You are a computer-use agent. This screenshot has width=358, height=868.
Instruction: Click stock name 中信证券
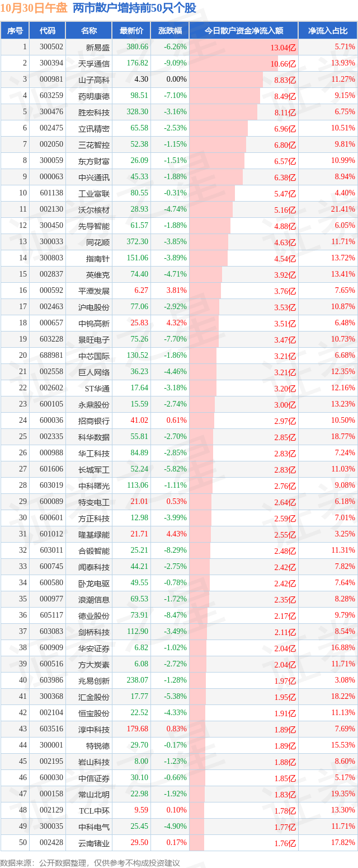94,778
